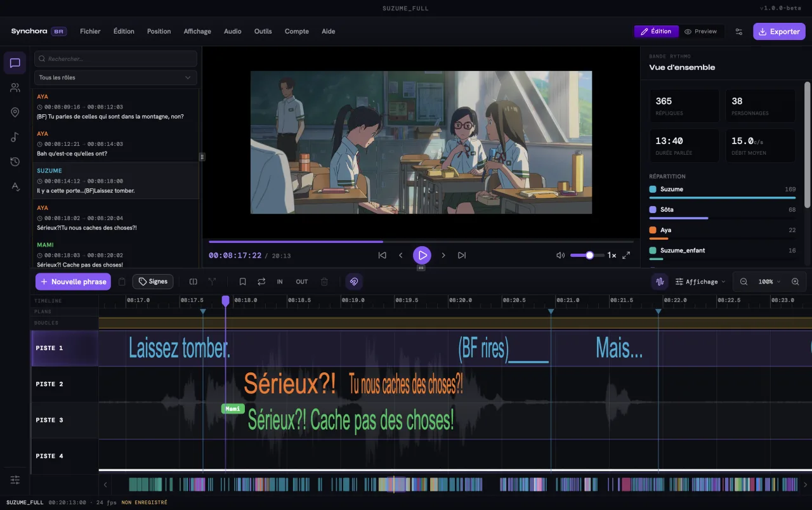Click the Exporter button

point(779,32)
